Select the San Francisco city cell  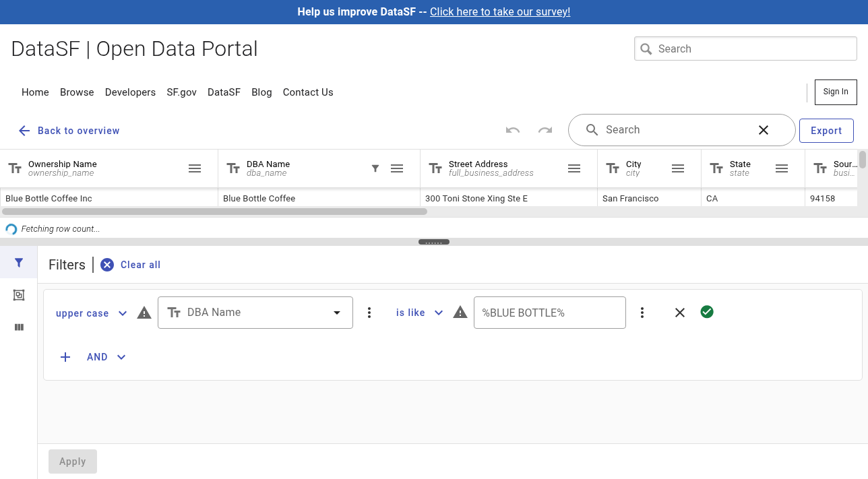(649, 199)
